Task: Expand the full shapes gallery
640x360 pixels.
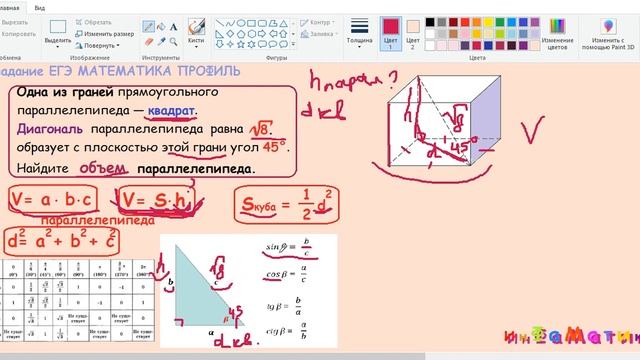Action: (x=293, y=44)
